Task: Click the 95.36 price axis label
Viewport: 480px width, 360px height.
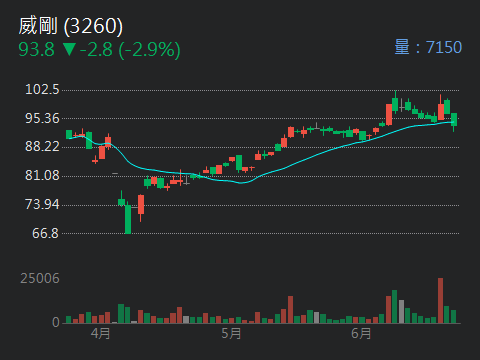Action: coord(42,118)
